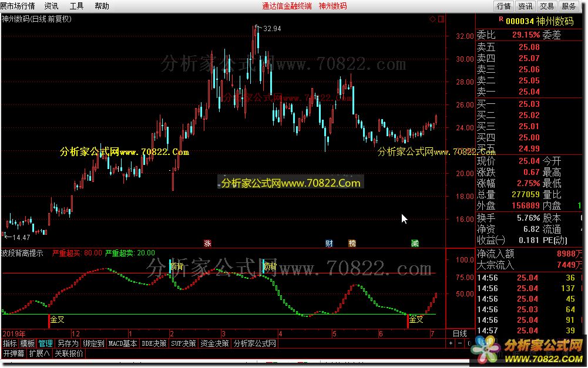
Task: Click the 涨幅 value 2.75%
Action: tap(528, 184)
